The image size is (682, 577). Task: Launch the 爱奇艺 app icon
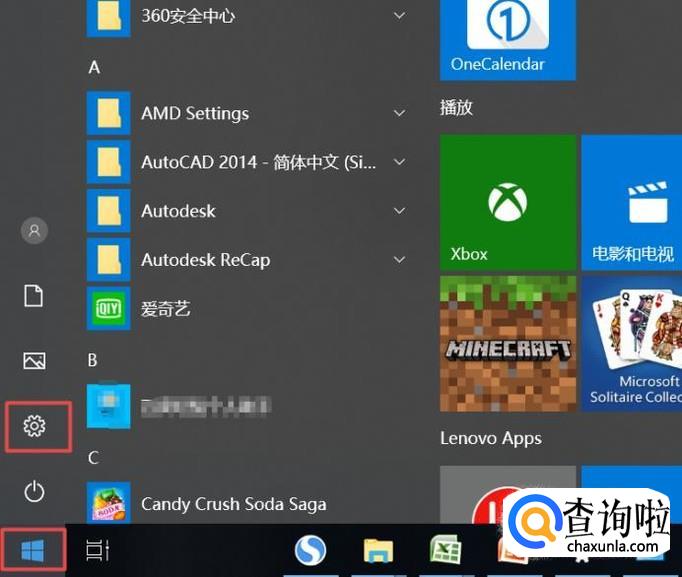coord(108,309)
